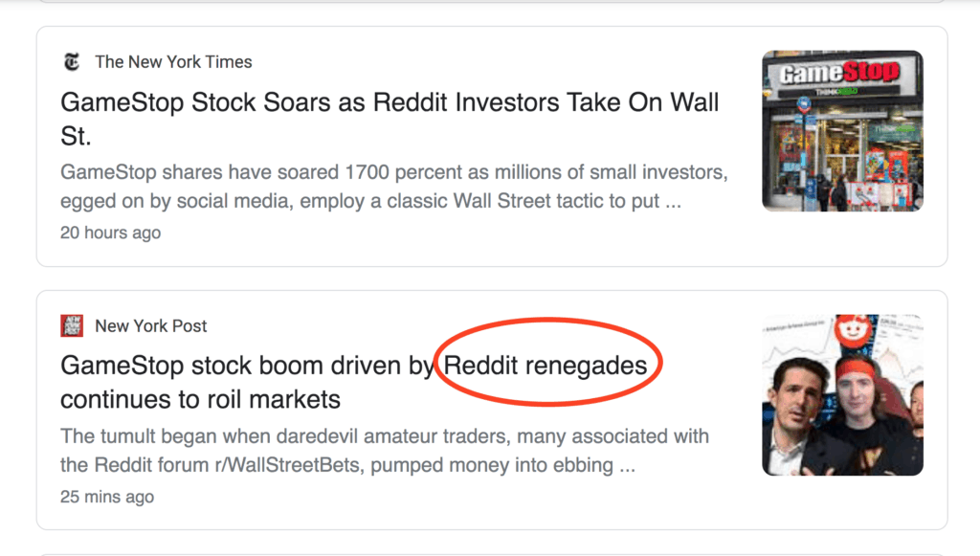Open the GameStop storefront thumbnail image

842,130
